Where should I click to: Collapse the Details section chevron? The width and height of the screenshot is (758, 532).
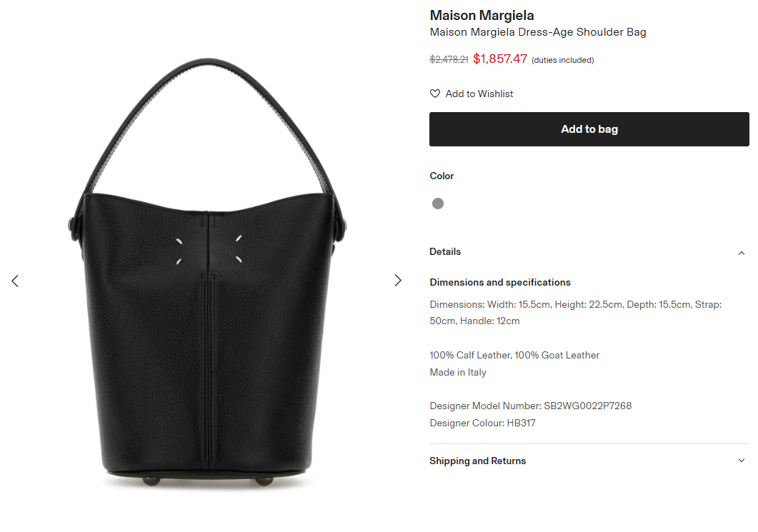pyautogui.click(x=741, y=253)
